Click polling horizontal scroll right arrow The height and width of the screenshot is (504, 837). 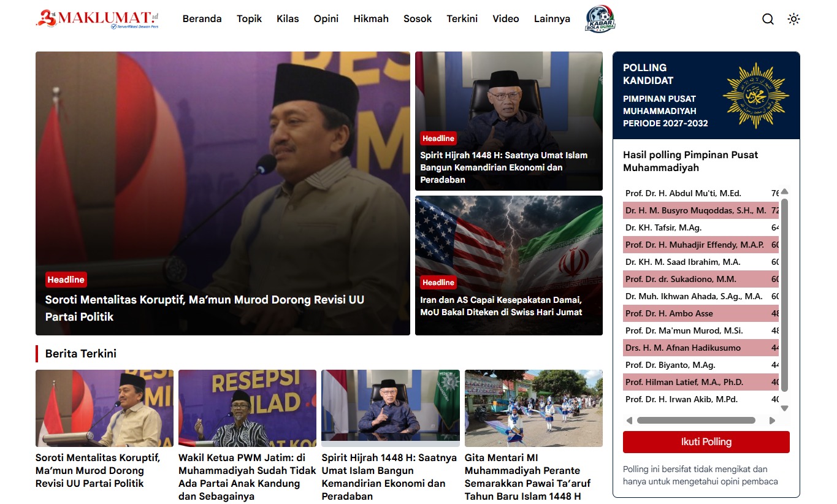point(772,421)
